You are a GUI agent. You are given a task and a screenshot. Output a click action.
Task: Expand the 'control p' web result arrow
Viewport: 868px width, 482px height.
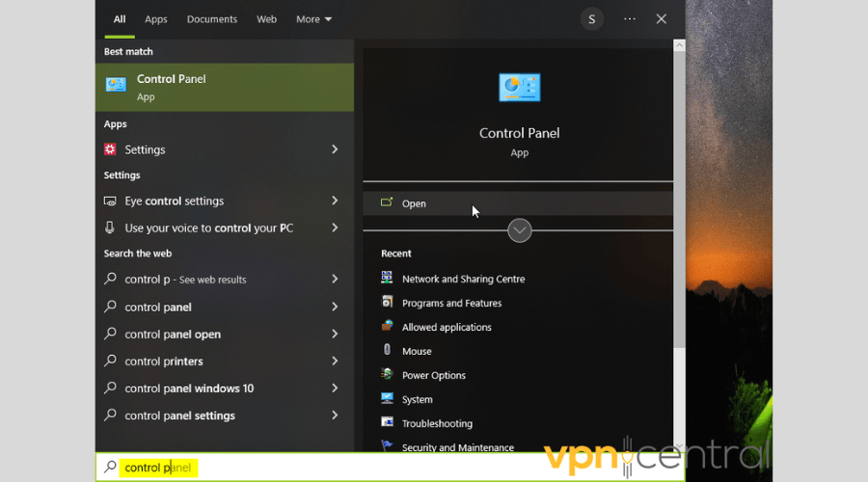335,279
